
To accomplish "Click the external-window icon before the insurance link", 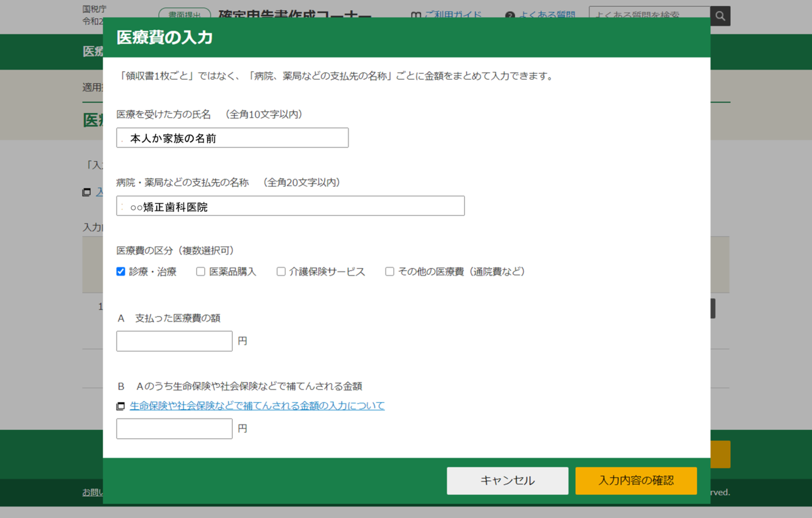I will (120, 405).
